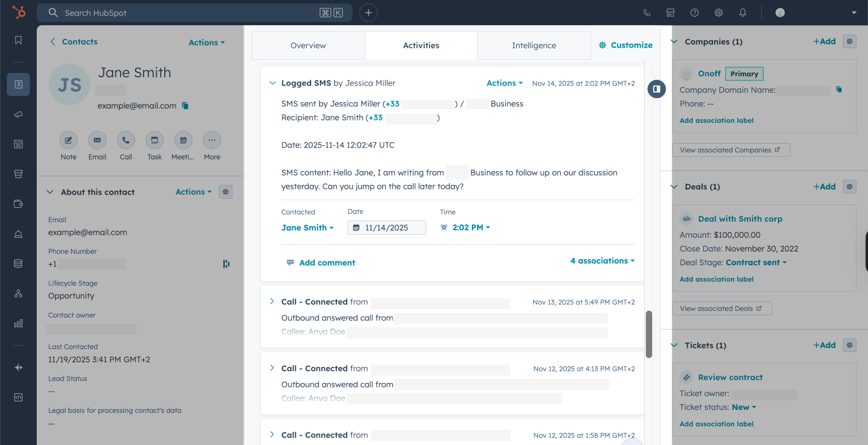
Task: Copy the company domain name icon
Action: coord(839,90)
